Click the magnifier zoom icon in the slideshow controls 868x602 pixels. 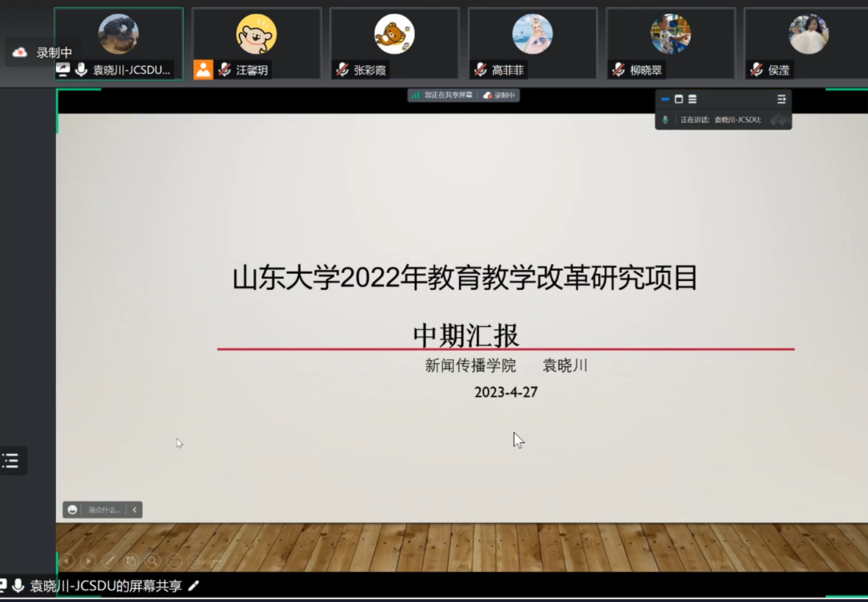point(153,561)
